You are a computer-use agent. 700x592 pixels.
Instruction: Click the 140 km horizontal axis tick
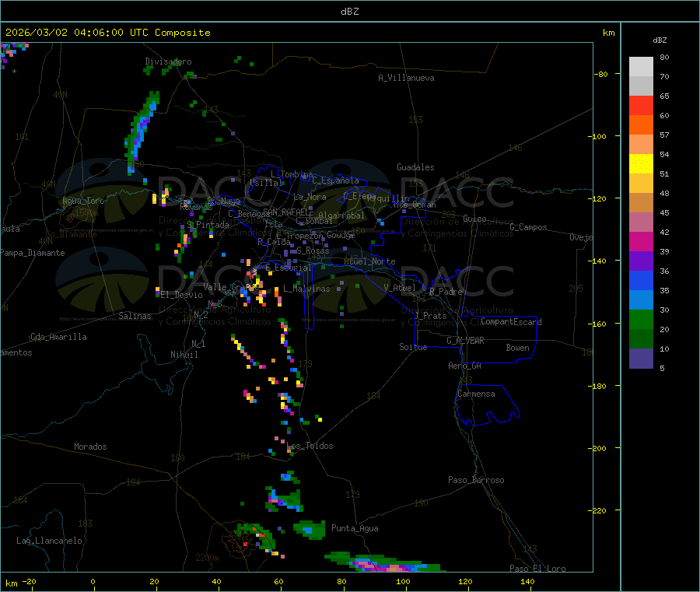coord(527,581)
